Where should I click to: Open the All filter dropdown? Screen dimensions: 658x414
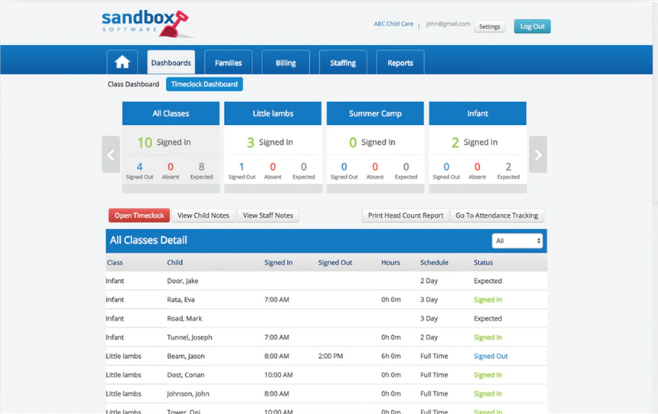pyautogui.click(x=517, y=241)
